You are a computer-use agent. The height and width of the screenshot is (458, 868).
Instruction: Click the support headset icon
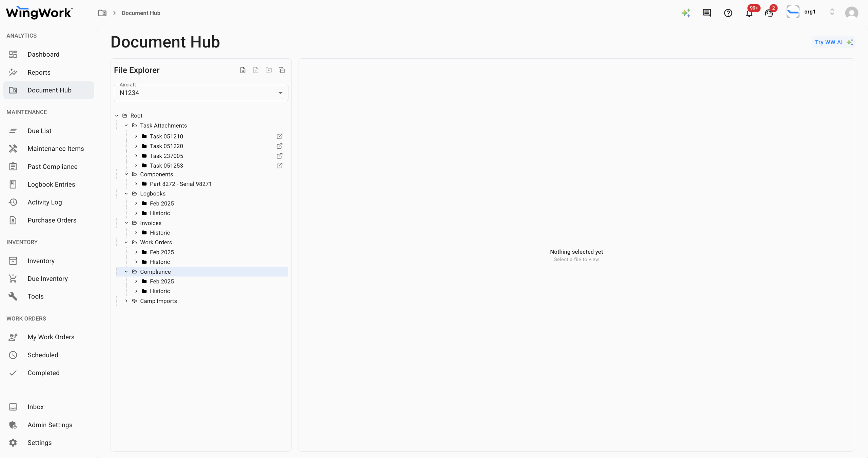tap(769, 13)
